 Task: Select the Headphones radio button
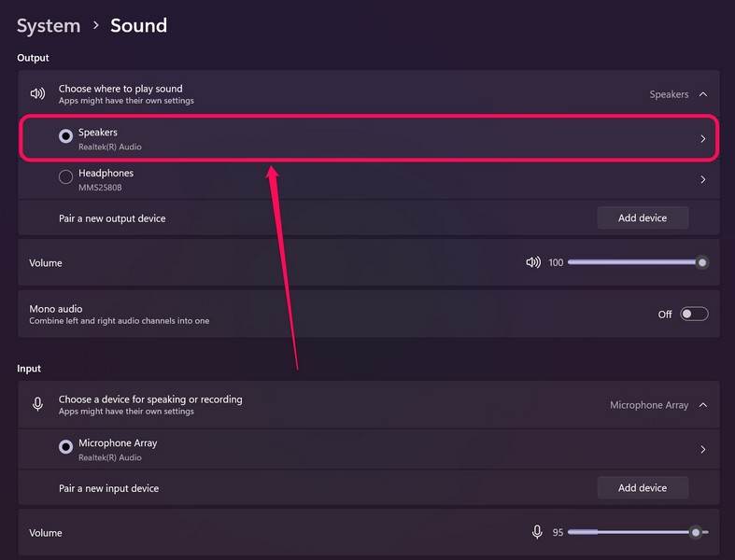pyautogui.click(x=66, y=177)
